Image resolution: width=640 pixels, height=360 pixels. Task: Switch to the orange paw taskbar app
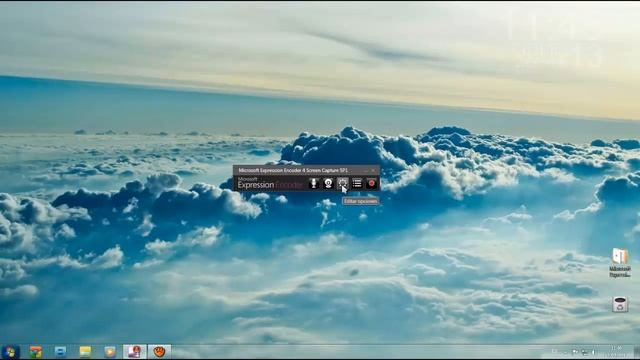[x=159, y=352]
